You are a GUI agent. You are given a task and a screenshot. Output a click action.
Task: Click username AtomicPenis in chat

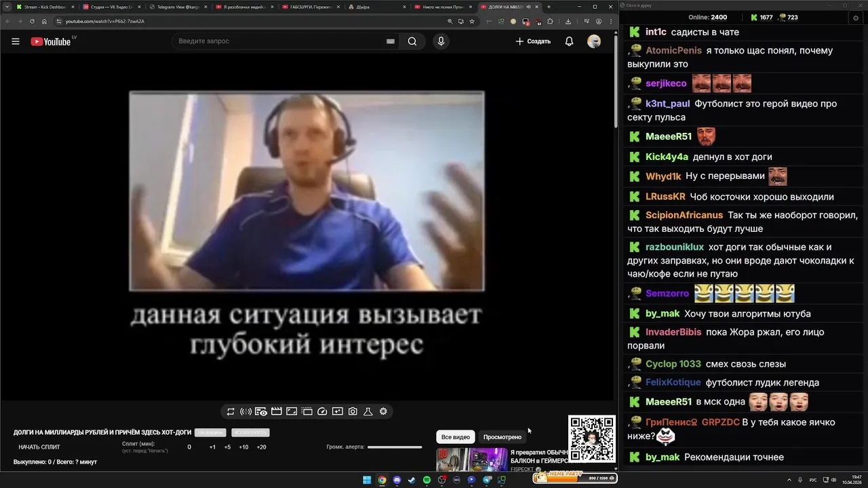point(673,51)
